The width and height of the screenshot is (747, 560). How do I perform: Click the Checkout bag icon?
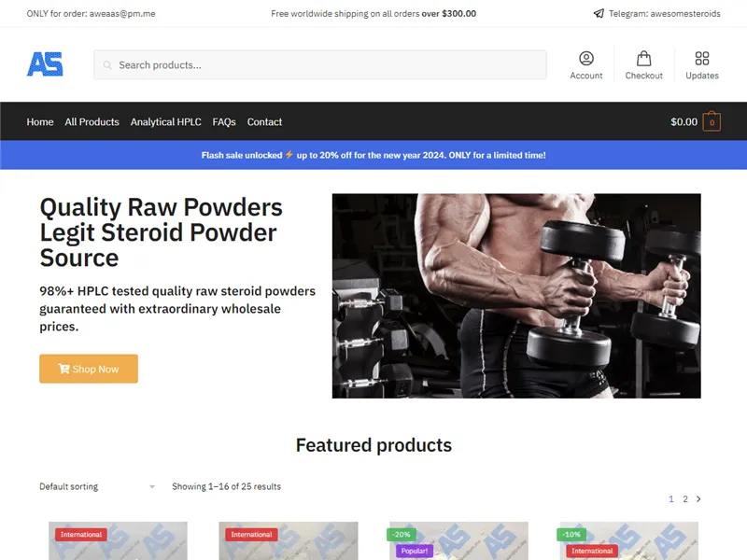pyautogui.click(x=643, y=58)
